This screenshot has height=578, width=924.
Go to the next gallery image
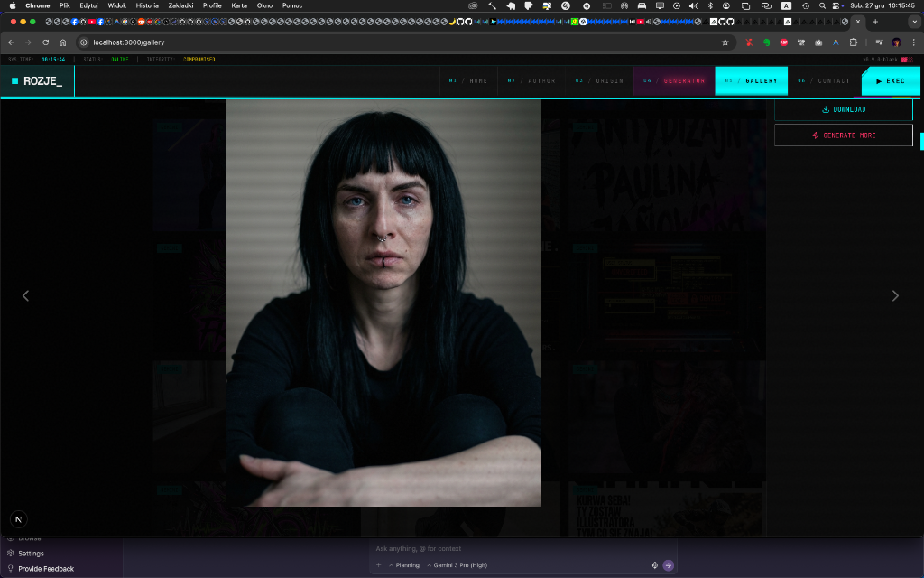[895, 295]
